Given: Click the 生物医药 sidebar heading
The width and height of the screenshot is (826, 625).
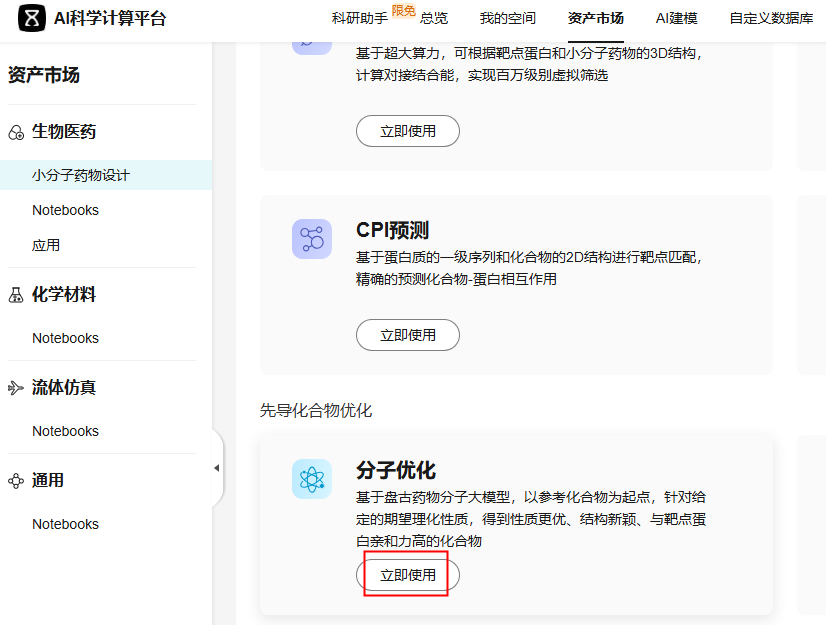Looking at the screenshot, I should (64, 131).
